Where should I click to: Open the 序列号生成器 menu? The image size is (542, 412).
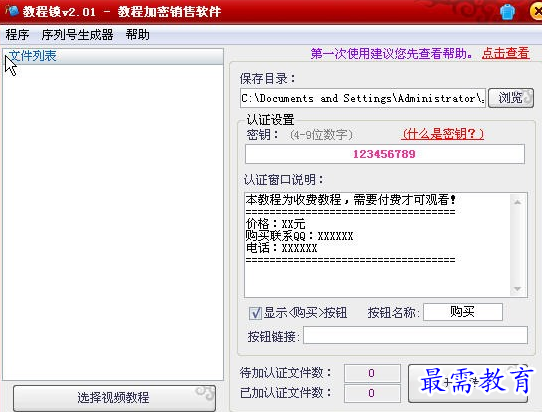(x=77, y=35)
